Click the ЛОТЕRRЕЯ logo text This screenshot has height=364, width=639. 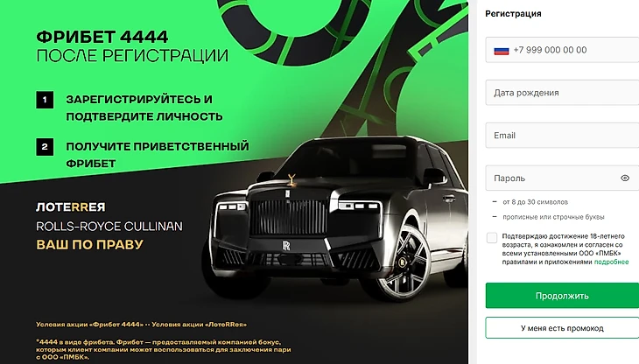click(71, 207)
